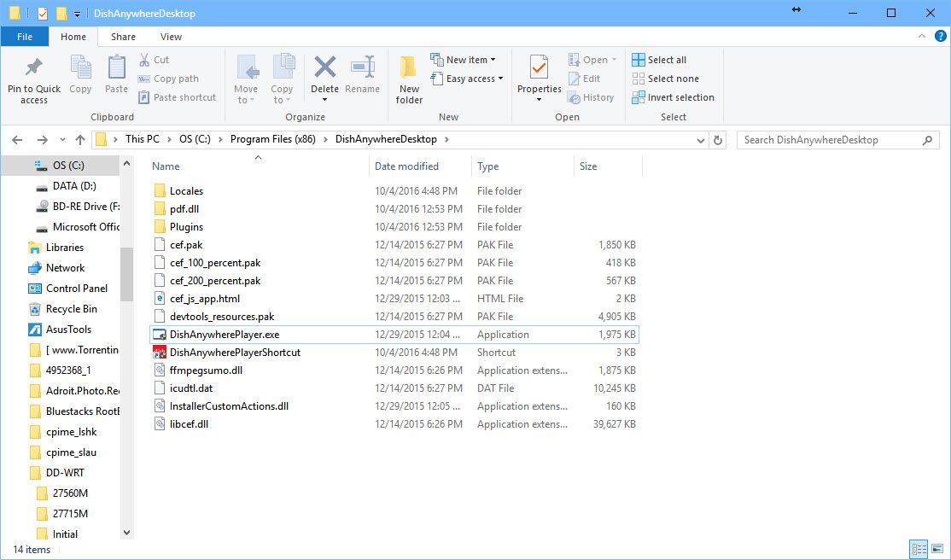Open the File menu
The width and height of the screenshot is (951, 560).
point(25,37)
